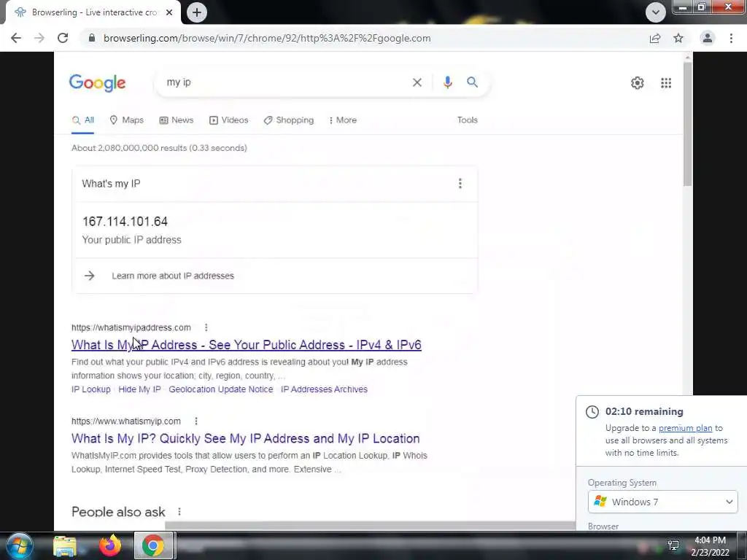Open File Explorer from the taskbar
This screenshot has height=560, width=747.
(64, 545)
